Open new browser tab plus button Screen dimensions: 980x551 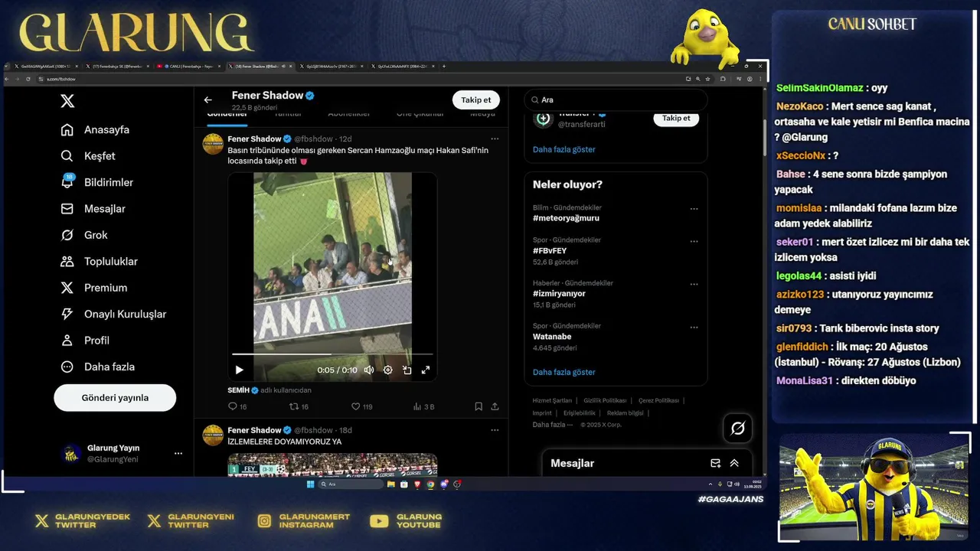click(x=443, y=67)
